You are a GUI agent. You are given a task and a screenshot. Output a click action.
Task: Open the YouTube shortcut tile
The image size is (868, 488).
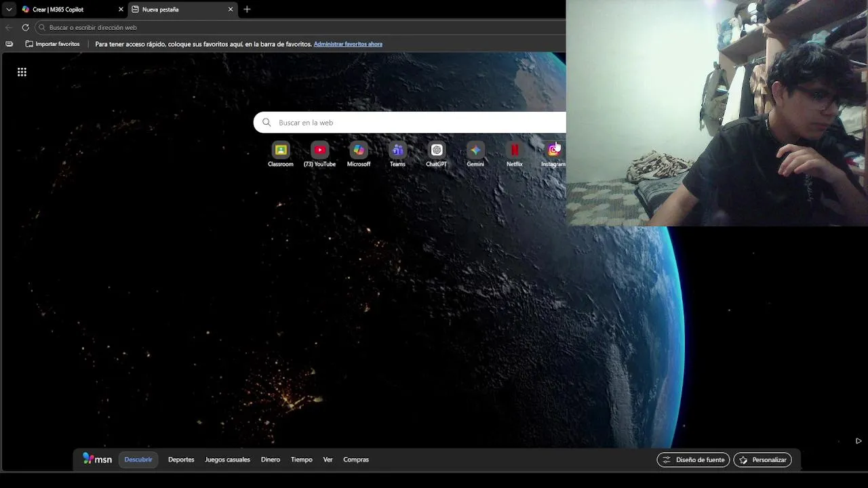pyautogui.click(x=319, y=155)
